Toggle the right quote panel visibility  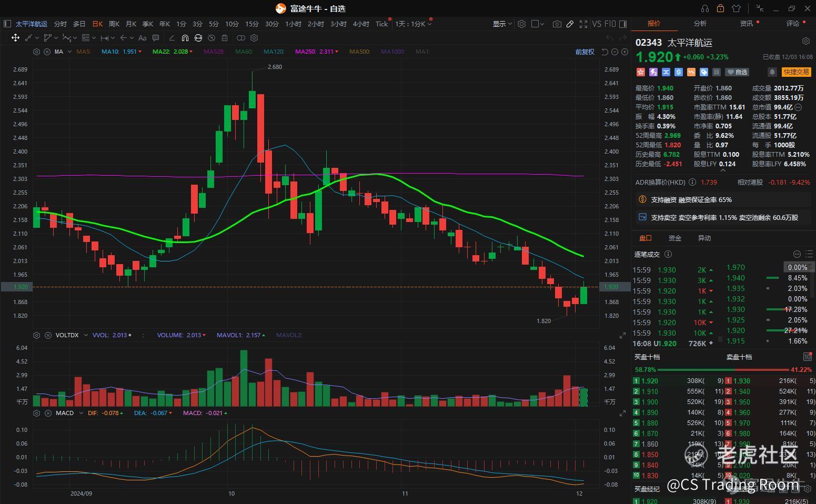pos(623,24)
